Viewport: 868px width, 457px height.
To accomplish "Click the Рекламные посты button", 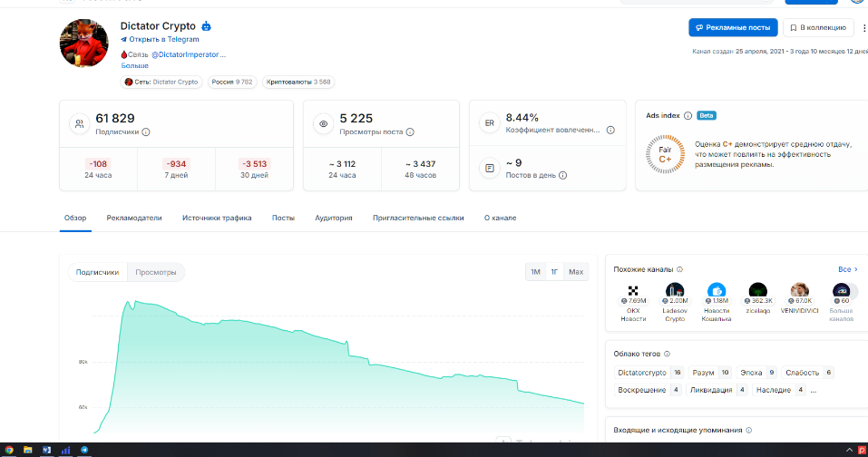I will pos(733,28).
